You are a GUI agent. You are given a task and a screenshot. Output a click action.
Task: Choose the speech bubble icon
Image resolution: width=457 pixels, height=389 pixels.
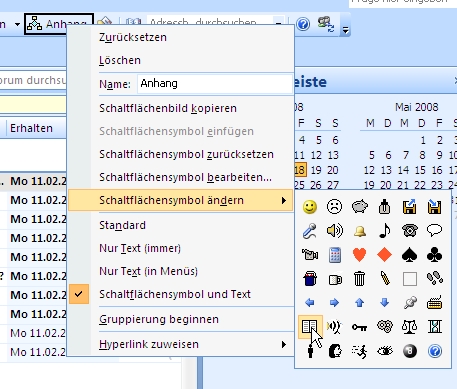tap(434, 230)
